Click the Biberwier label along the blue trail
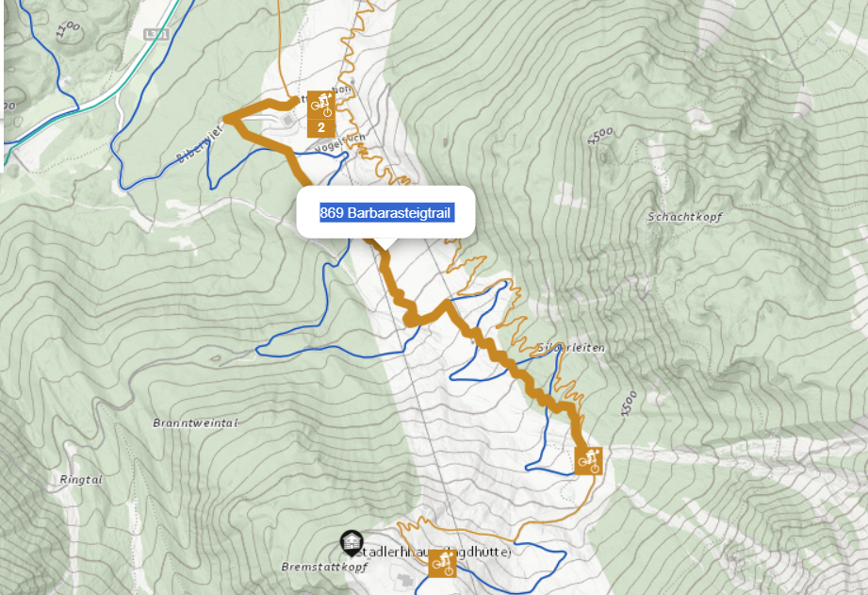 [x=201, y=144]
